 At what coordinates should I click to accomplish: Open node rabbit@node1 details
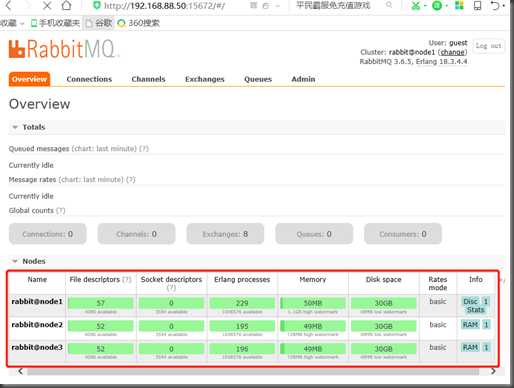pos(37,302)
